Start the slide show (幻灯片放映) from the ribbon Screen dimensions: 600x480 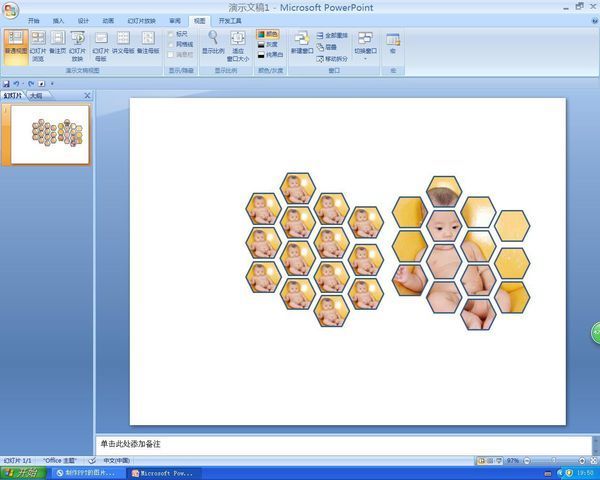[x=78, y=45]
